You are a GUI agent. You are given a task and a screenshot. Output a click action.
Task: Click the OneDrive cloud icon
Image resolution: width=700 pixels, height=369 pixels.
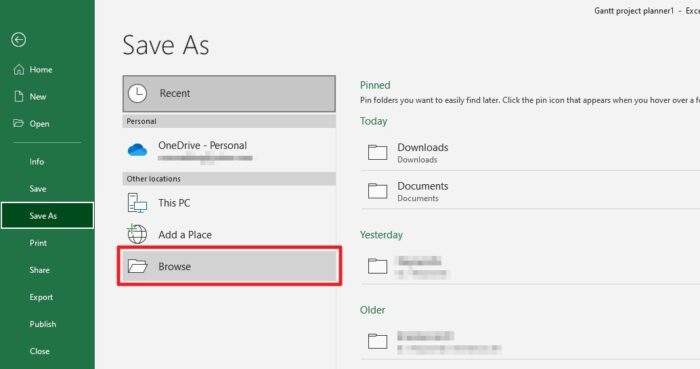(137, 150)
